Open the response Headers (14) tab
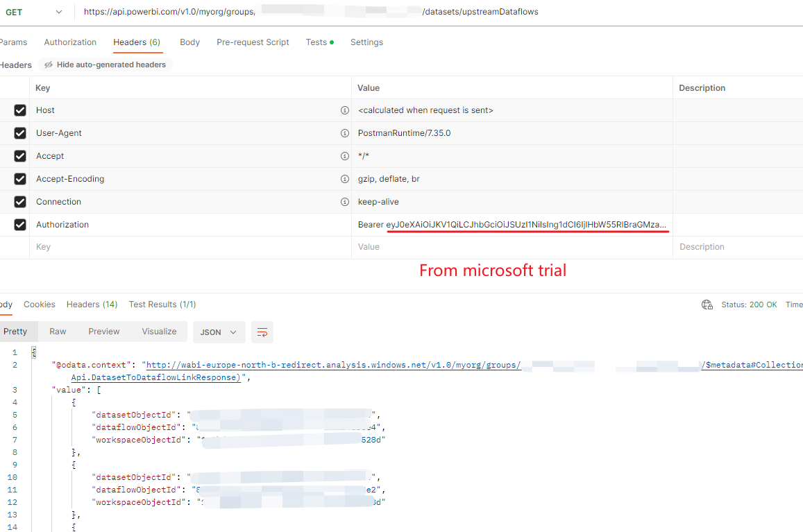 pyautogui.click(x=92, y=304)
